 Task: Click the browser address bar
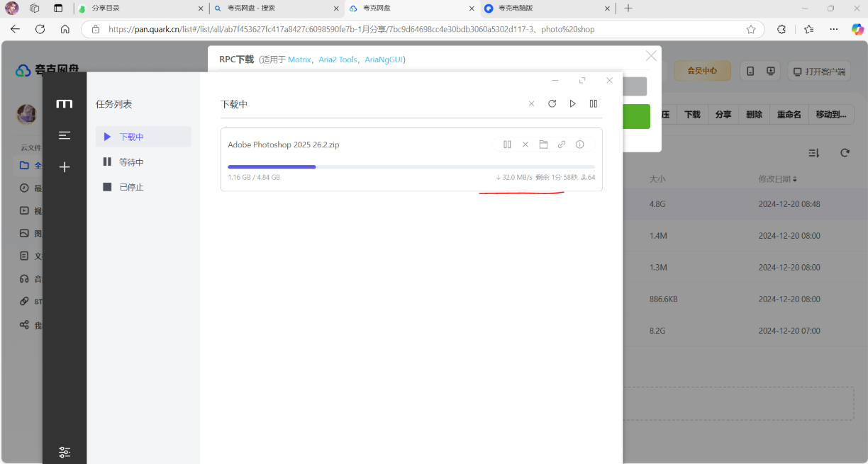(x=425, y=30)
